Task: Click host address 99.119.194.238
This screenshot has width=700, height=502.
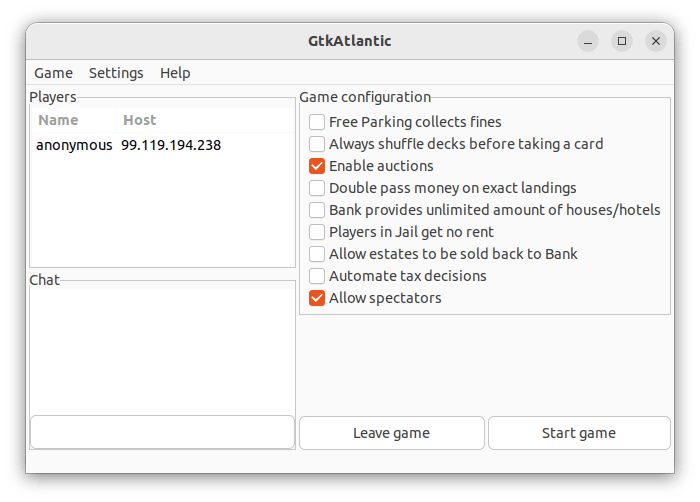Action: [x=171, y=145]
